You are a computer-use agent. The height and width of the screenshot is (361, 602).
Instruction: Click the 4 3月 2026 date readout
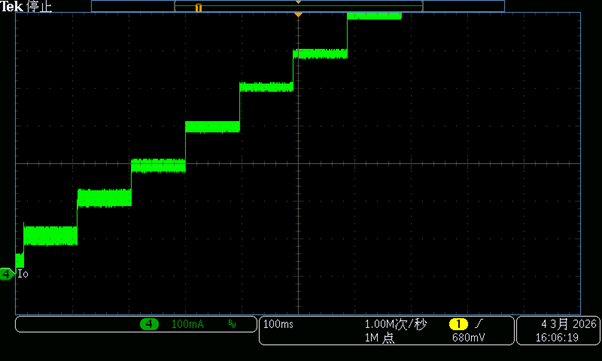coord(569,324)
